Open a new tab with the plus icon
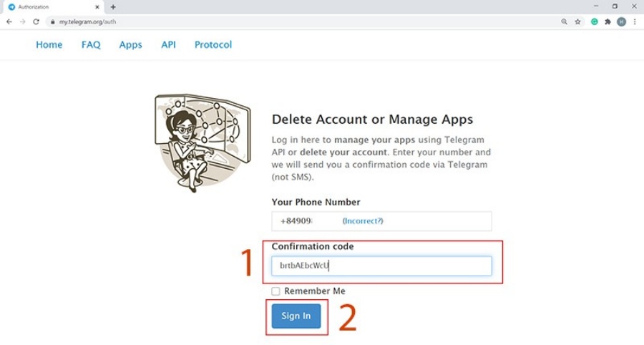 pos(113,7)
